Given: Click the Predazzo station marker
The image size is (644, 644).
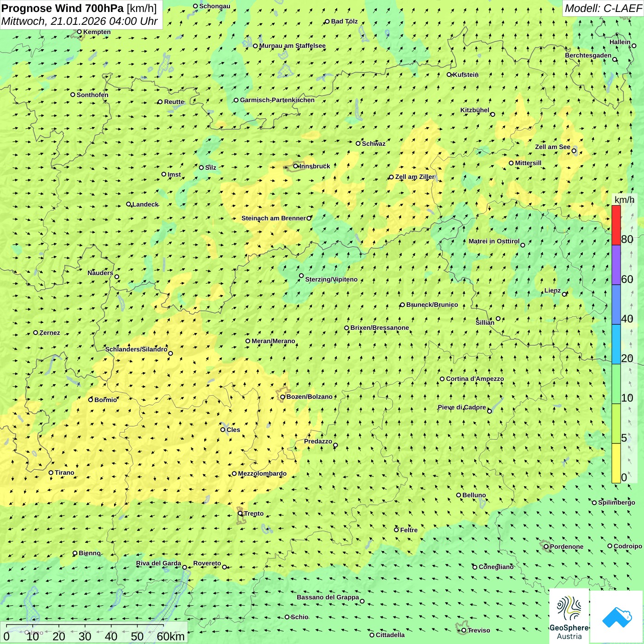Looking at the screenshot, I should (335, 445).
